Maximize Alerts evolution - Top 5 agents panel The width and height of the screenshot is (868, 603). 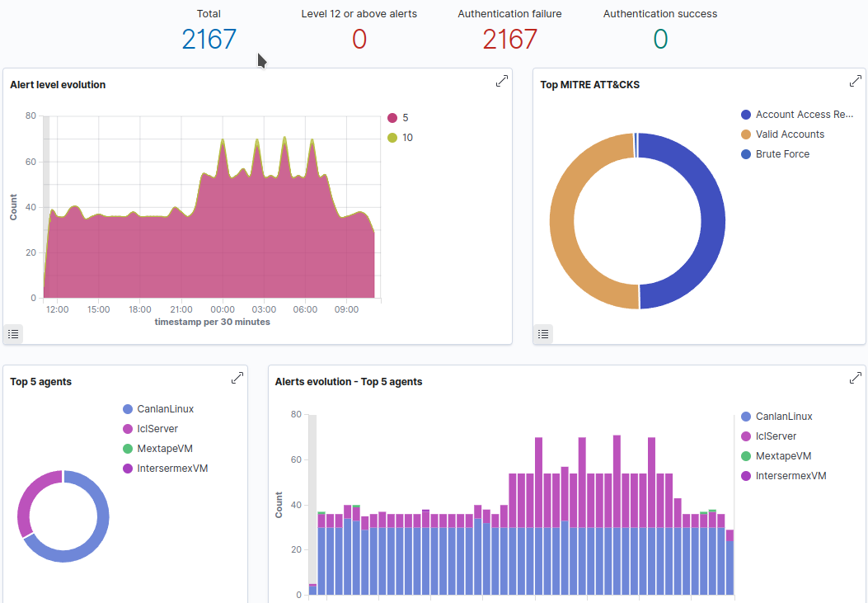pos(855,378)
